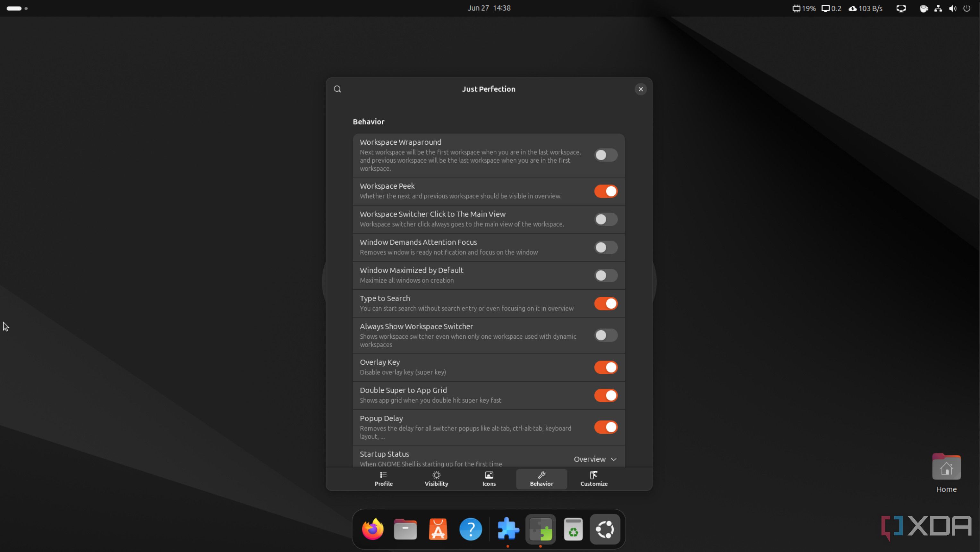Enable Window Maximized by Default
This screenshot has width=980, height=552.
[606, 276]
